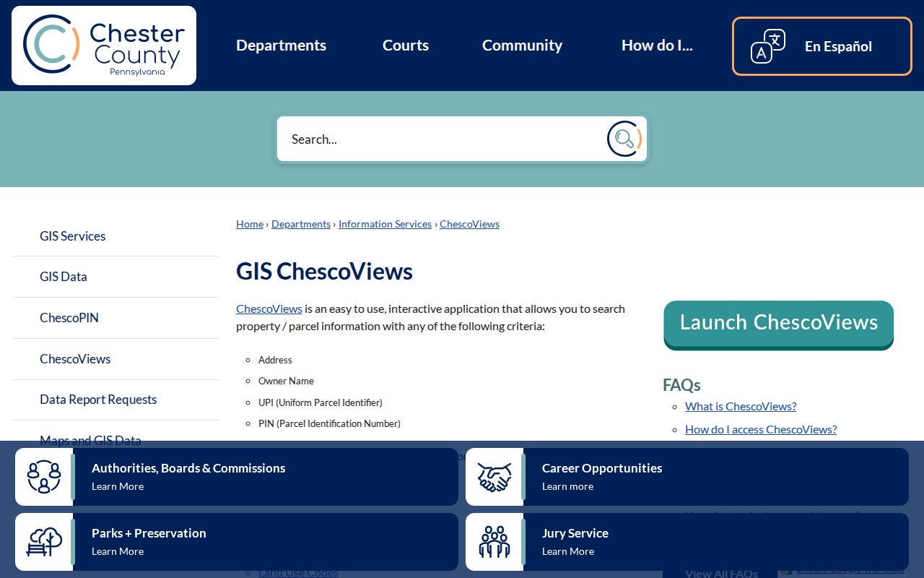This screenshot has width=924, height=578.
Task: Click 'PIN (Parcel Identification Number)' list item
Action: point(329,423)
